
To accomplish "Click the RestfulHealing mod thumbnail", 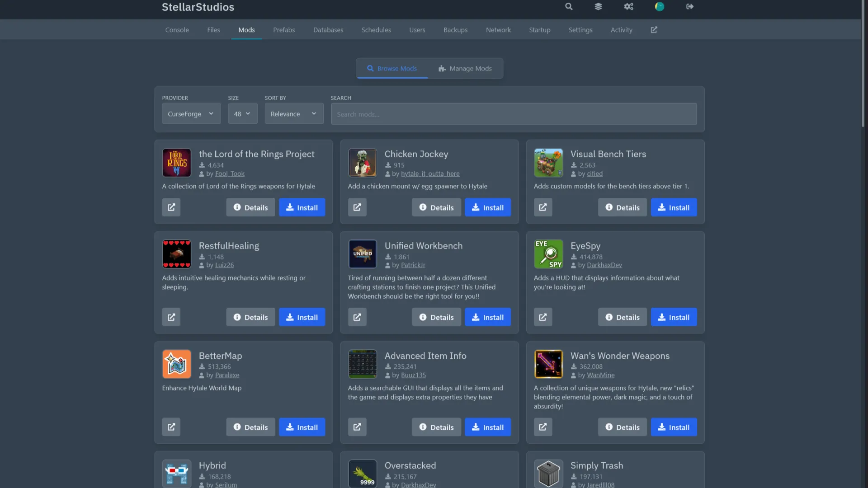I will pyautogui.click(x=177, y=254).
